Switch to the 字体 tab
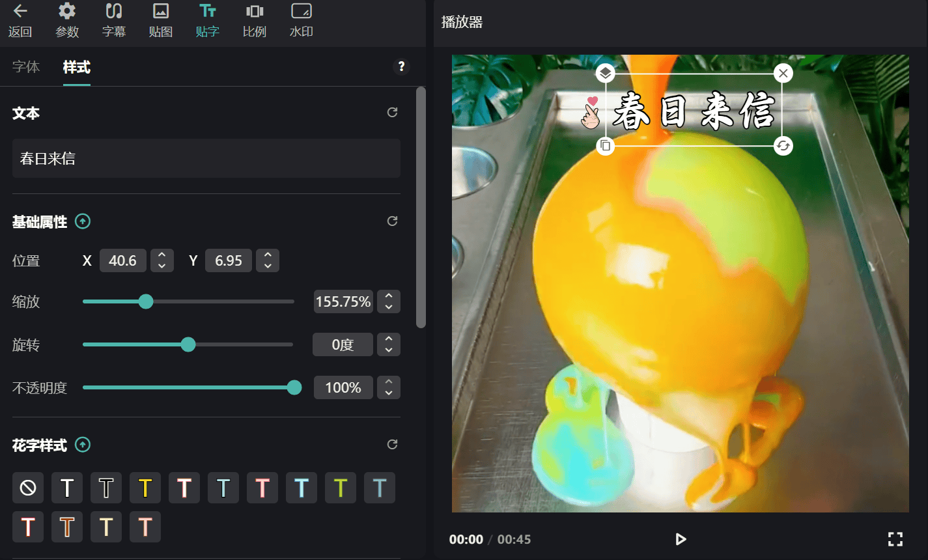Screen dimensions: 928x560 pyautogui.click(x=26, y=67)
